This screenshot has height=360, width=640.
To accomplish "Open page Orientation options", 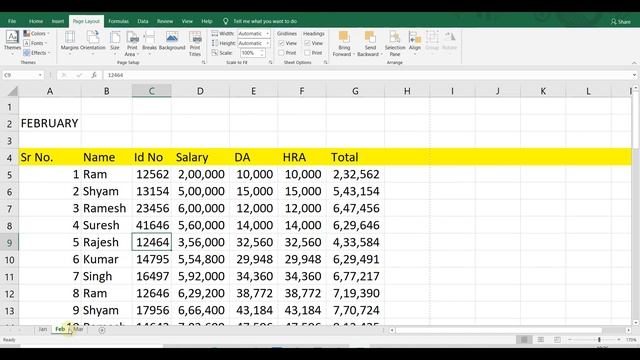I will point(93,41).
